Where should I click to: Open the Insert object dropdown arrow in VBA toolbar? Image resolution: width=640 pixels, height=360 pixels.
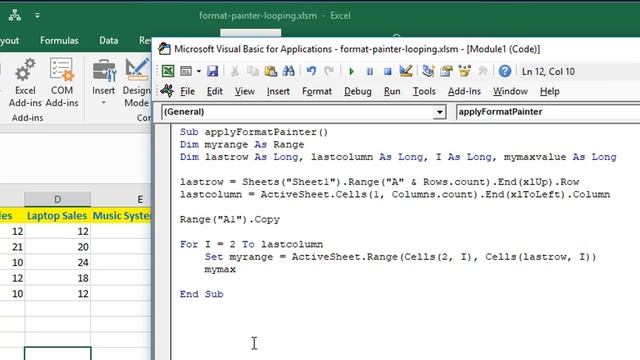click(198, 71)
